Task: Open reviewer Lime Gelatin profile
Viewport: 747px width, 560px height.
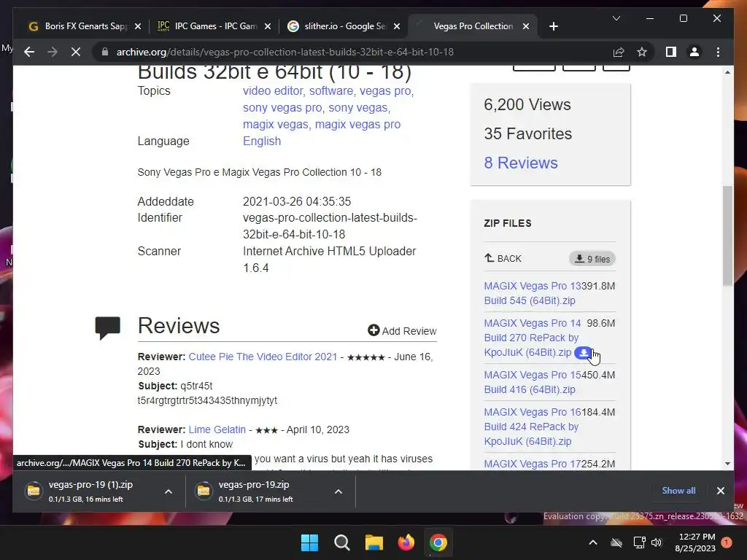Action: click(217, 429)
